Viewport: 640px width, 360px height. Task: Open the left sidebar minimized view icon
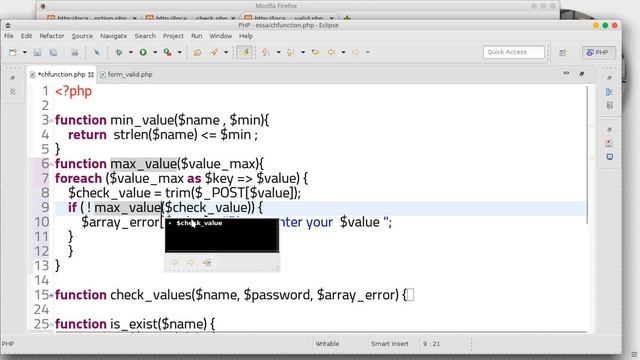[13, 91]
